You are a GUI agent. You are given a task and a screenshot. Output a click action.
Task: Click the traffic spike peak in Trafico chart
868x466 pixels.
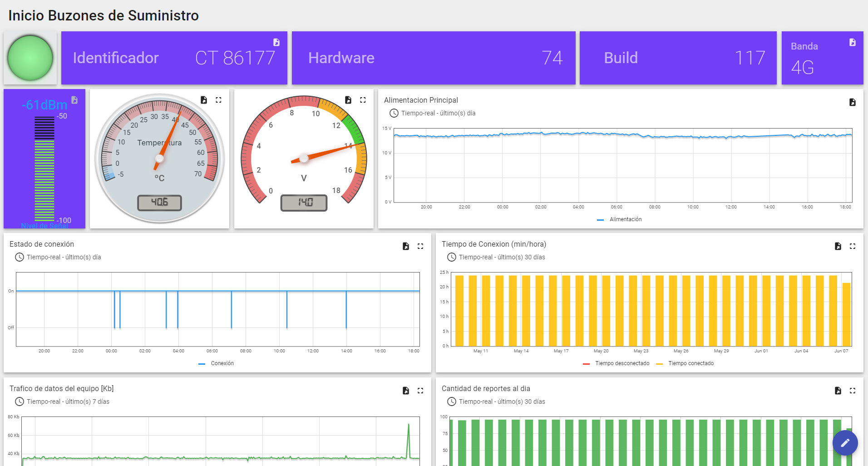(408, 424)
